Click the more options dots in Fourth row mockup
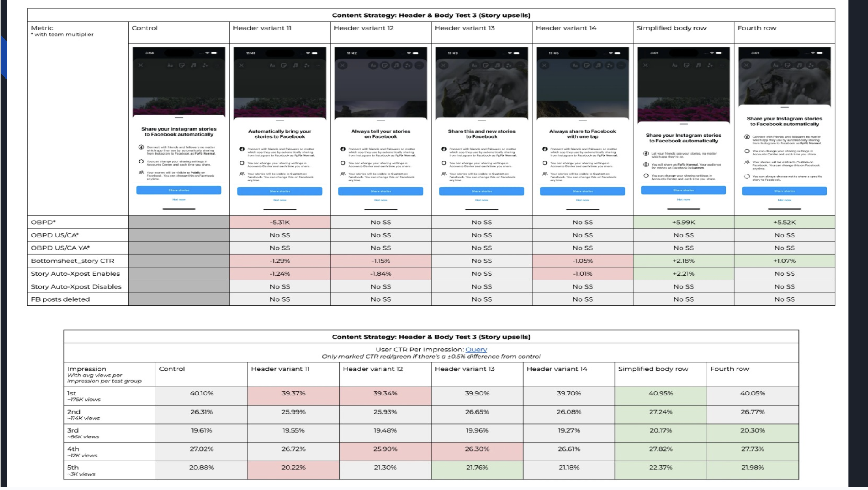Image resolution: width=868 pixels, height=490 pixels. tap(822, 65)
